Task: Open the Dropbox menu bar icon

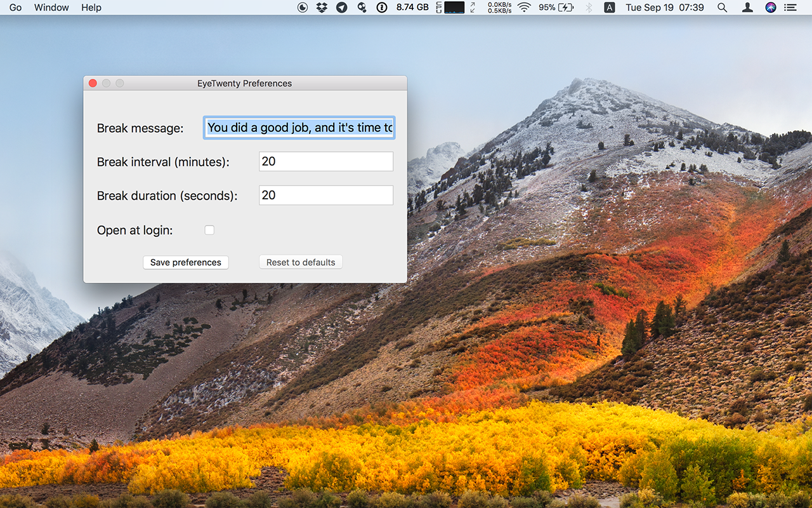Action: 322,8
